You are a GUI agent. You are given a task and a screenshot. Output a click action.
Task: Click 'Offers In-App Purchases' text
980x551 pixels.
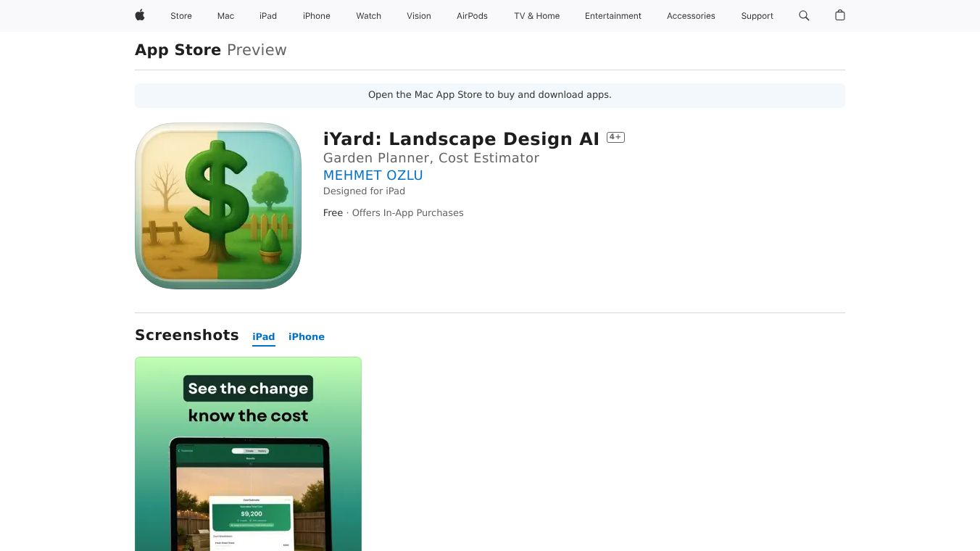pos(407,213)
